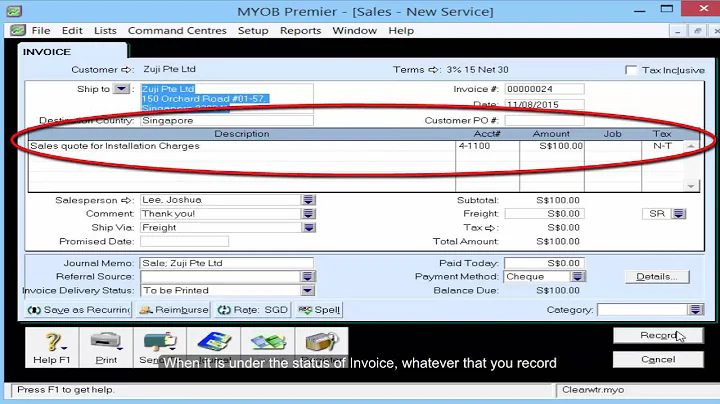Viewport: 720px width, 404px height.
Task: Click the Details... button
Action: coord(657,277)
